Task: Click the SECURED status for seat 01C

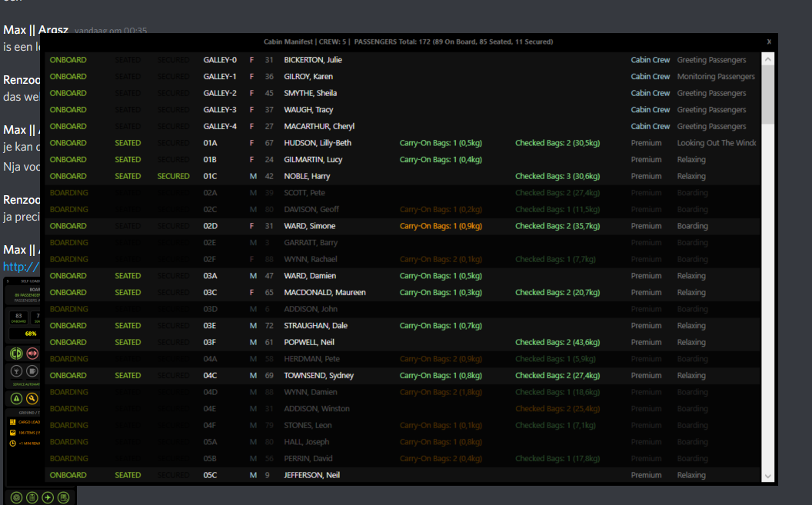Action: click(173, 176)
